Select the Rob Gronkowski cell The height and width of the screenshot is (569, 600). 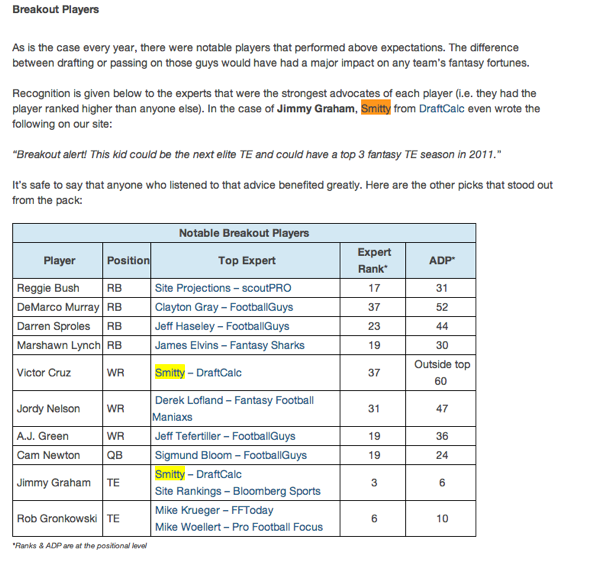[58, 519]
